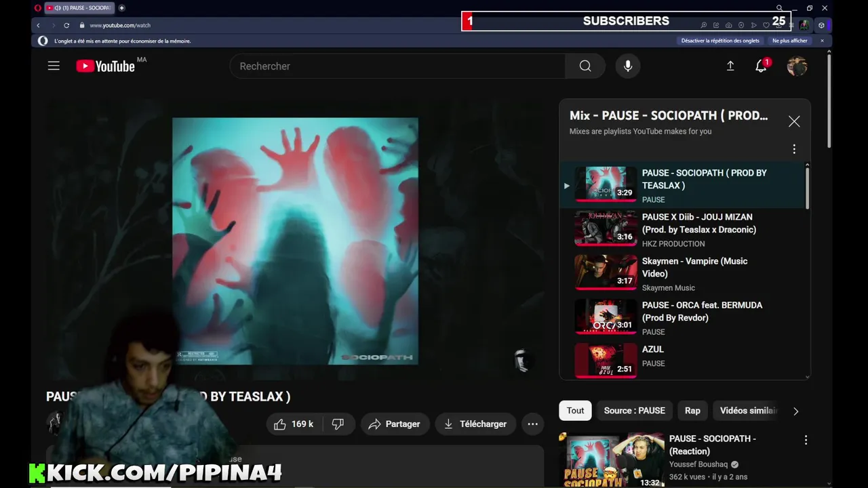This screenshot has width=868, height=488.
Task: Dismiss the memory saver info bar
Action: [x=822, y=41]
